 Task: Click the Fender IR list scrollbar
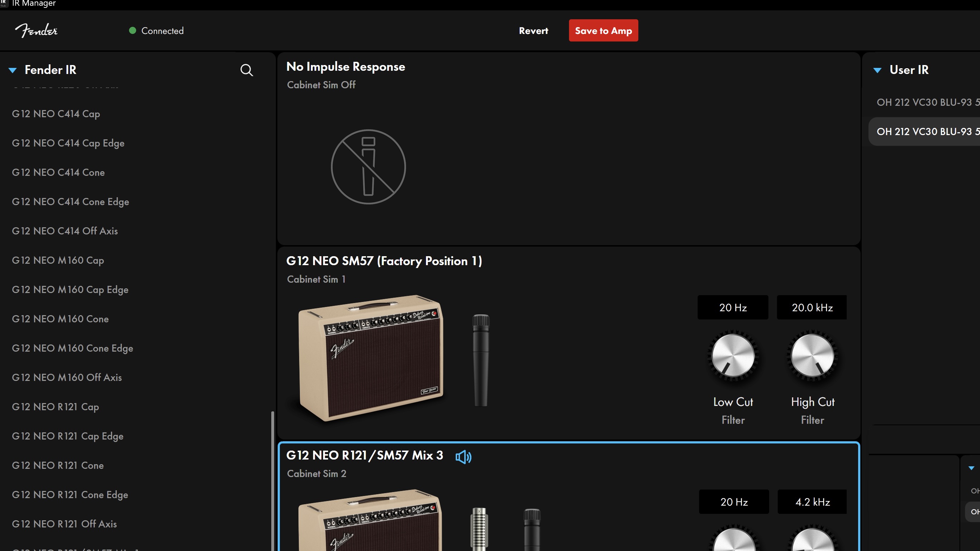click(272, 481)
